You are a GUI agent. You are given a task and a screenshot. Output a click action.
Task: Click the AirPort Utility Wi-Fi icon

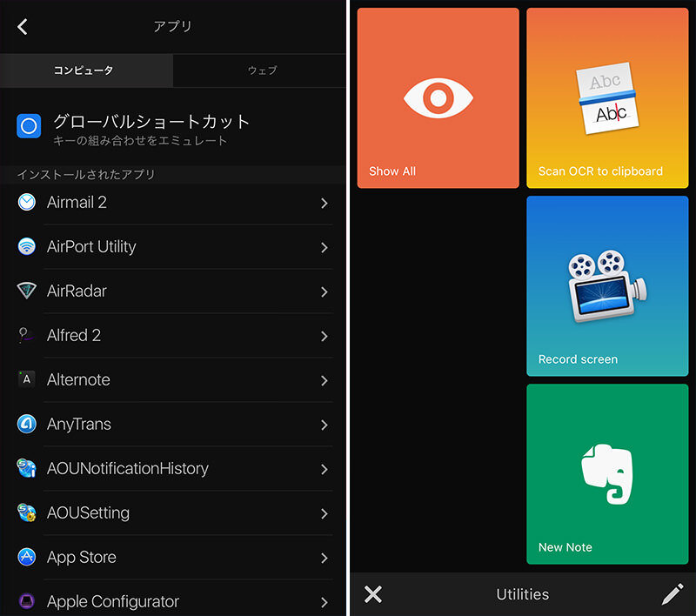[x=27, y=246]
